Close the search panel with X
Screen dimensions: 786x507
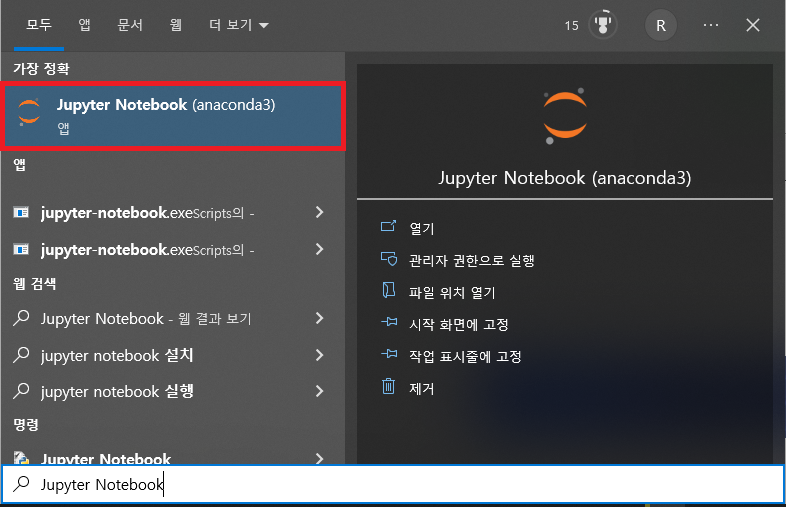[x=752, y=25]
